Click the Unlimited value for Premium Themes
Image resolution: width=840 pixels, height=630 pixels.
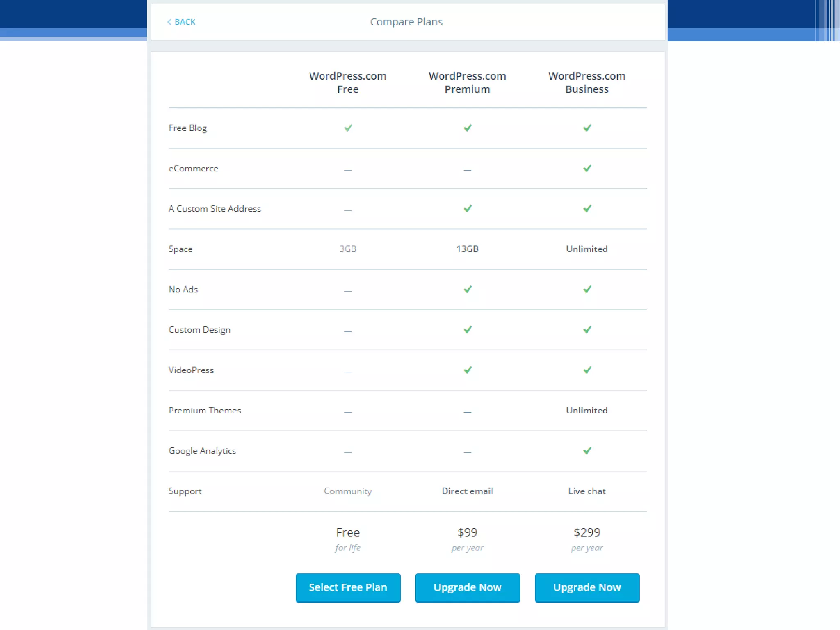(587, 410)
